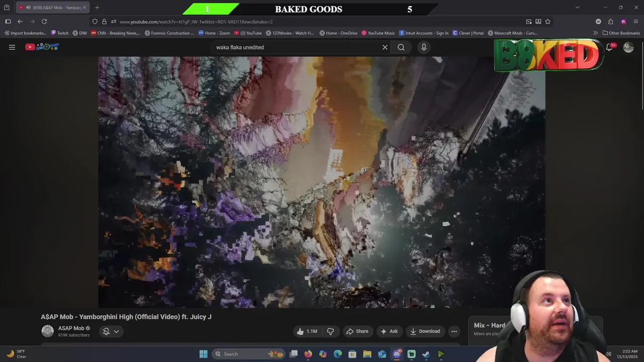Download the video

[x=425, y=331]
